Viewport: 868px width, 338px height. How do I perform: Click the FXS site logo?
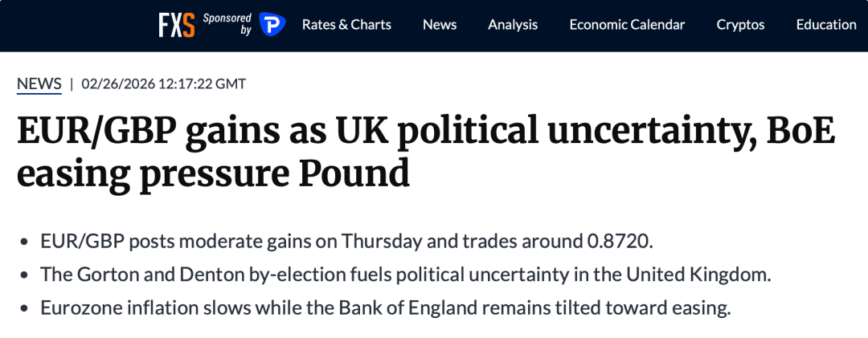click(x=177, y=25)
